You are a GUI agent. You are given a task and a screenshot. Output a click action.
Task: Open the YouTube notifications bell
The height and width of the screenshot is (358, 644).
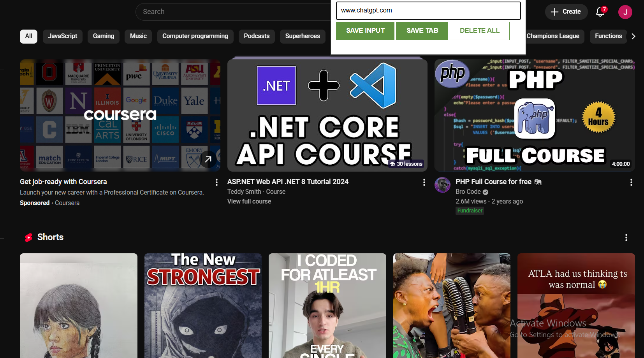click(x=600, y=12)
